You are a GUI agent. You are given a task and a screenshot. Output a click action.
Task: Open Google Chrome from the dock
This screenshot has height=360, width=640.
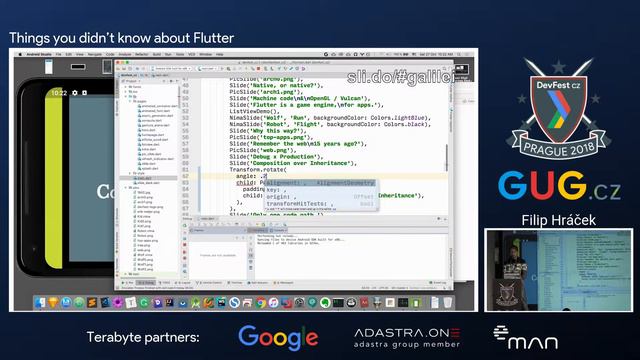point(260,302)
